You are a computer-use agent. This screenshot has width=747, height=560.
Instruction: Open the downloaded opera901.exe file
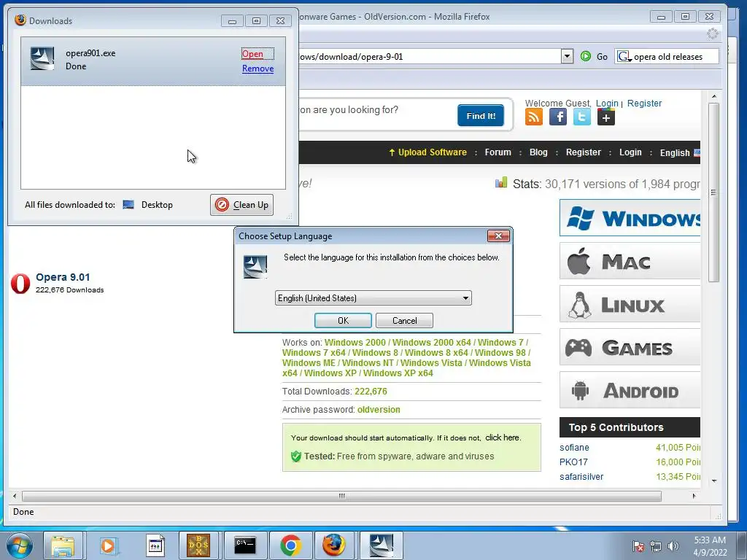click(252, 54)
